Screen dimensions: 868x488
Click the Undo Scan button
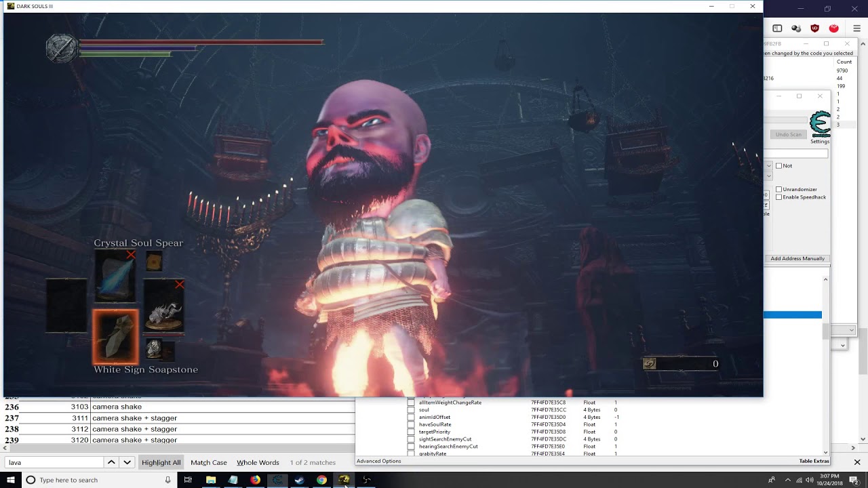(789, 134)
